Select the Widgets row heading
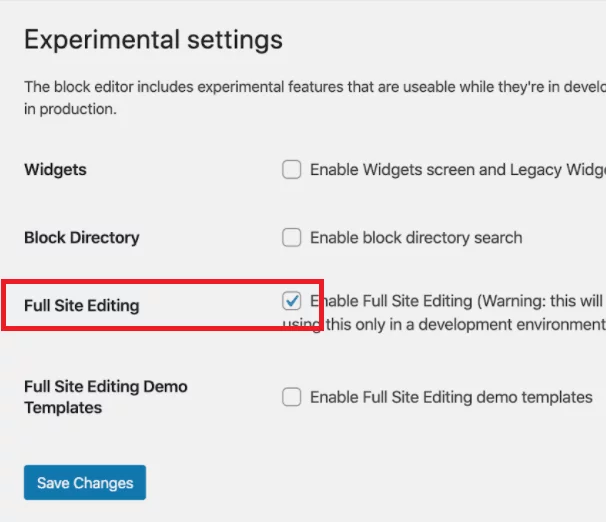This screenshot has width=606, height=522. click(x=55, y=170)
